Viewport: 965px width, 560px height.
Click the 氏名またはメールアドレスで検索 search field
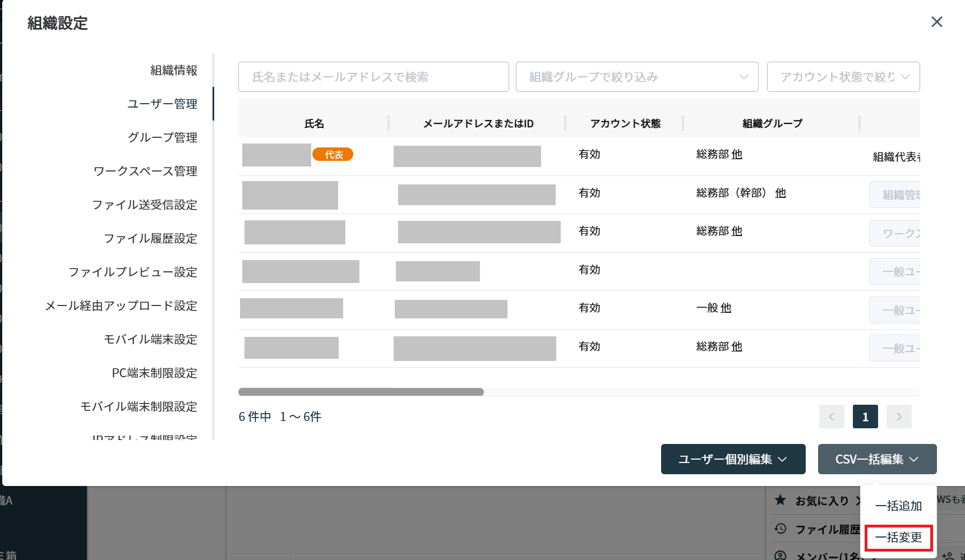point(373,77)
